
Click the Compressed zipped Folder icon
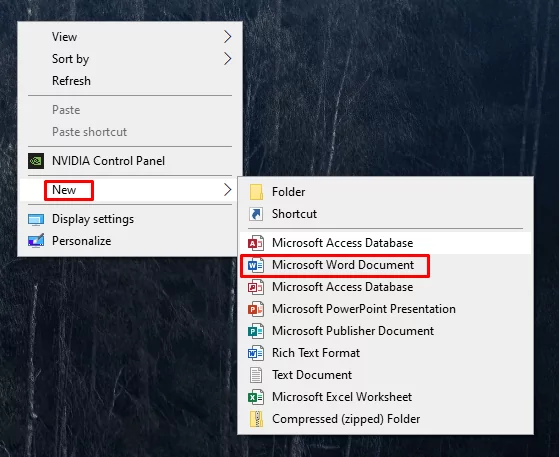click(x=256, y=419)
